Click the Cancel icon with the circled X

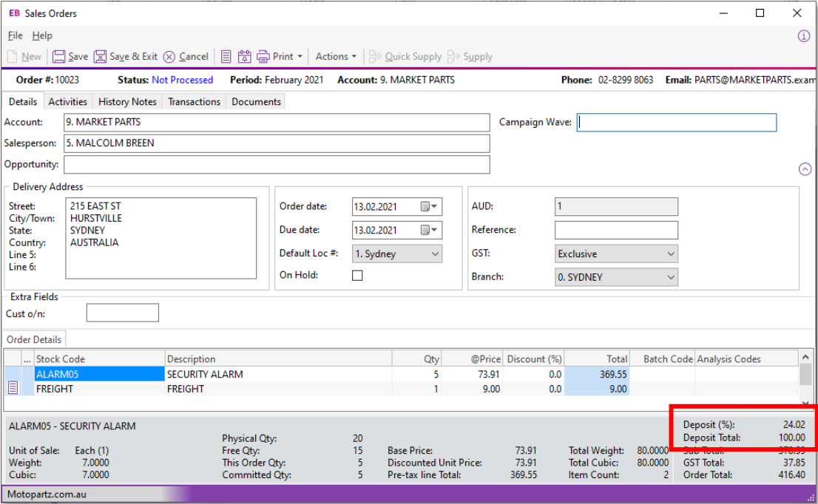point(169,56)
